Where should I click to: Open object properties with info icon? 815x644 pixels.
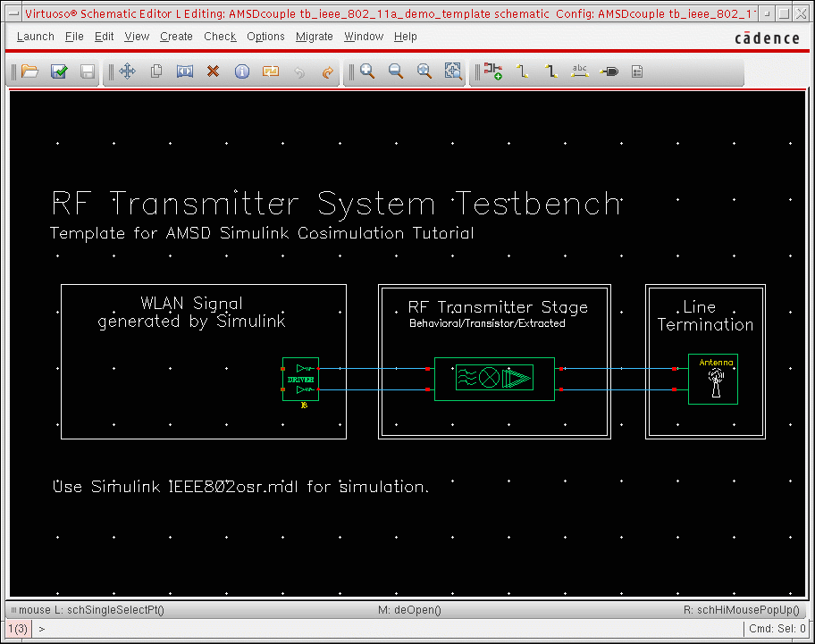[241, 71]
